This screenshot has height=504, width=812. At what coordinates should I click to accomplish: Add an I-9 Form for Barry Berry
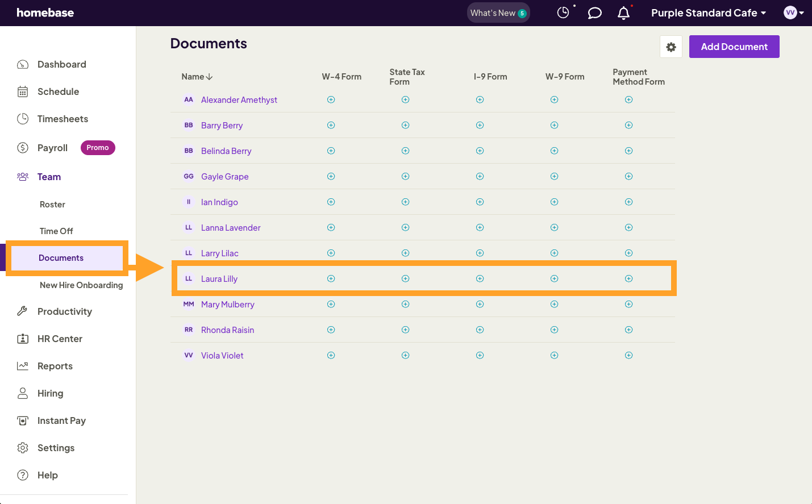click(x=480, y=125)
